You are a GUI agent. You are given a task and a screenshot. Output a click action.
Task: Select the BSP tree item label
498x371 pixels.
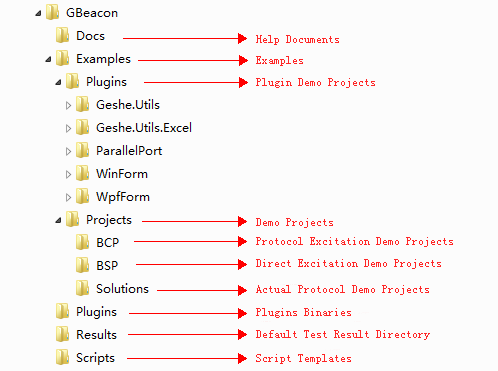tap(107, 266)
